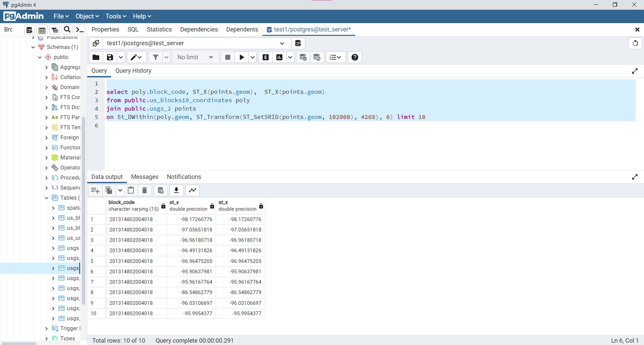Open the Object menu

coord(87,16)
